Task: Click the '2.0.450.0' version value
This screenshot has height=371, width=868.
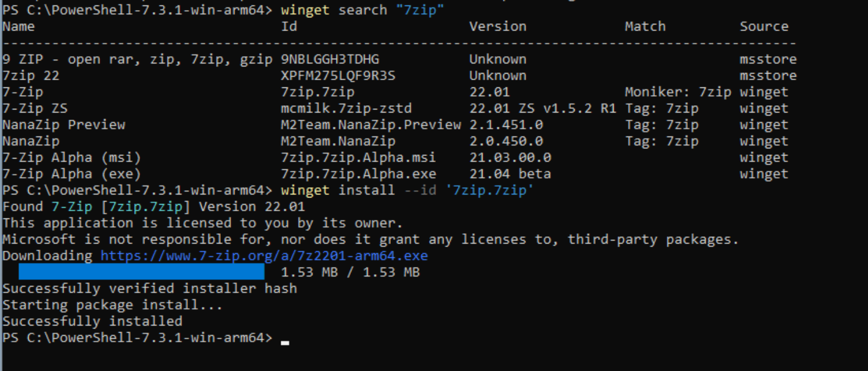Action: (506, 141)
